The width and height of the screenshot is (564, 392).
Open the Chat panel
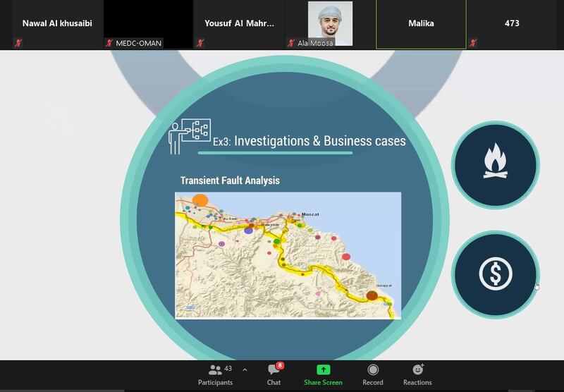click(x=274, y=375)
